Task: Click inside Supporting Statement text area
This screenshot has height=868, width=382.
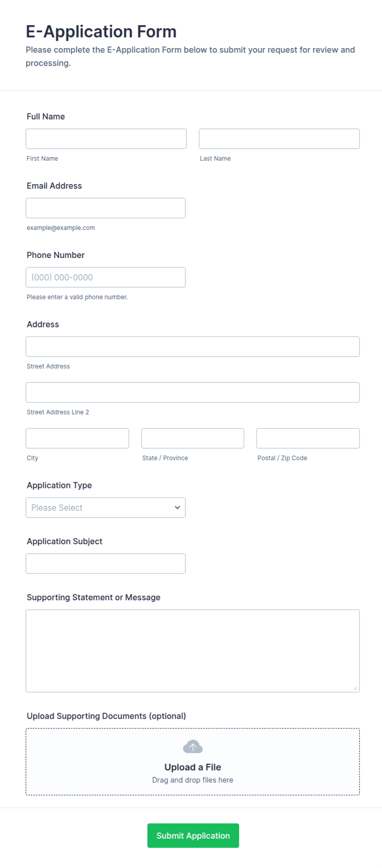Action: tap(193, 651)
